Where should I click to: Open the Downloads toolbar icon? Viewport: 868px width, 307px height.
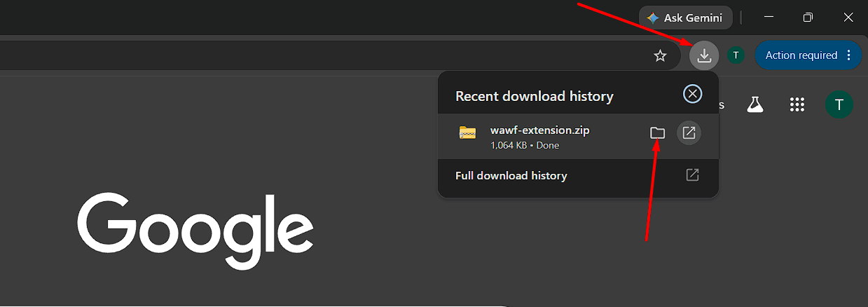704,55
